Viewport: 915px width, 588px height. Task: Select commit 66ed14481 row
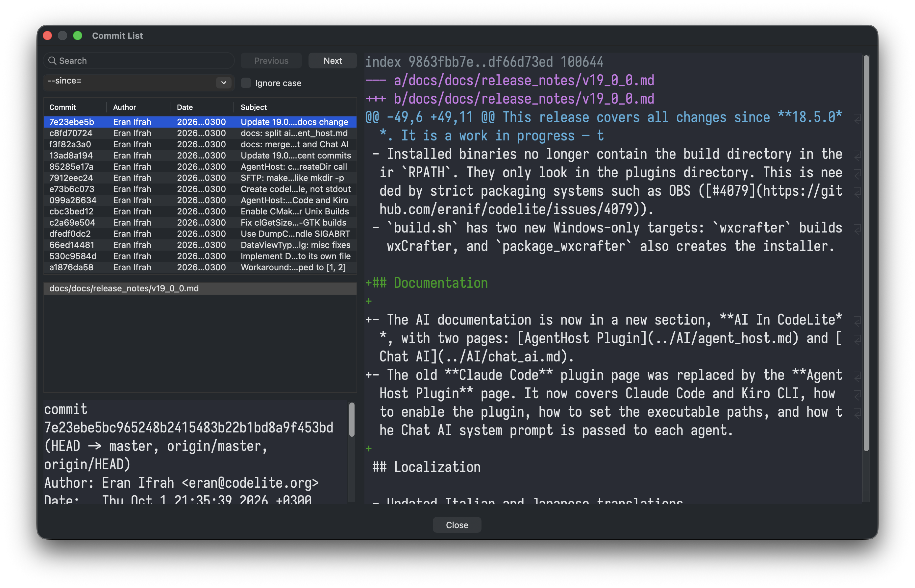click(x=200, y=245)
